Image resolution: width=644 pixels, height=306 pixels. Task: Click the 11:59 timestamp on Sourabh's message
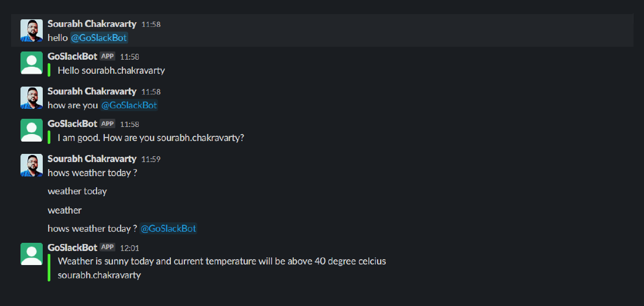click(150, 159)
